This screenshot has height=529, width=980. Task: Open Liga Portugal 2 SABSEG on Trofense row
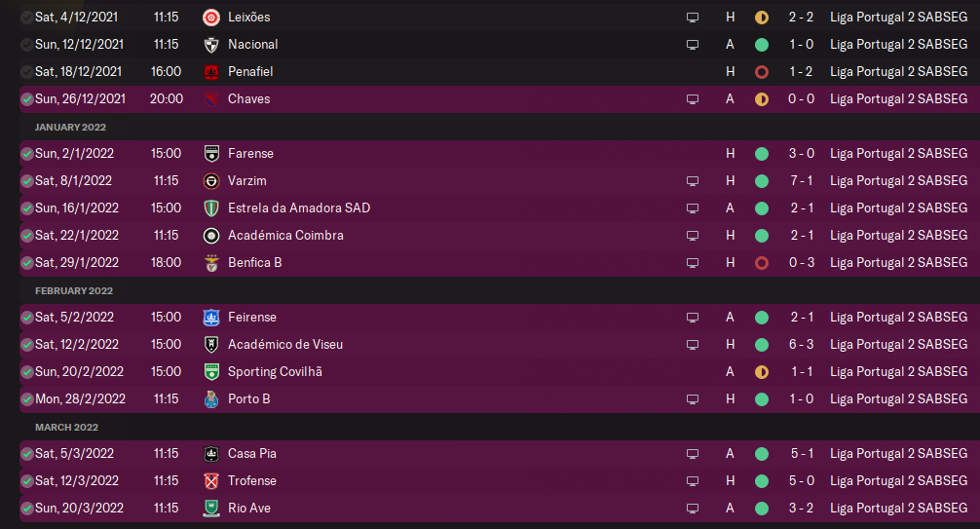[x=898, y=481]
